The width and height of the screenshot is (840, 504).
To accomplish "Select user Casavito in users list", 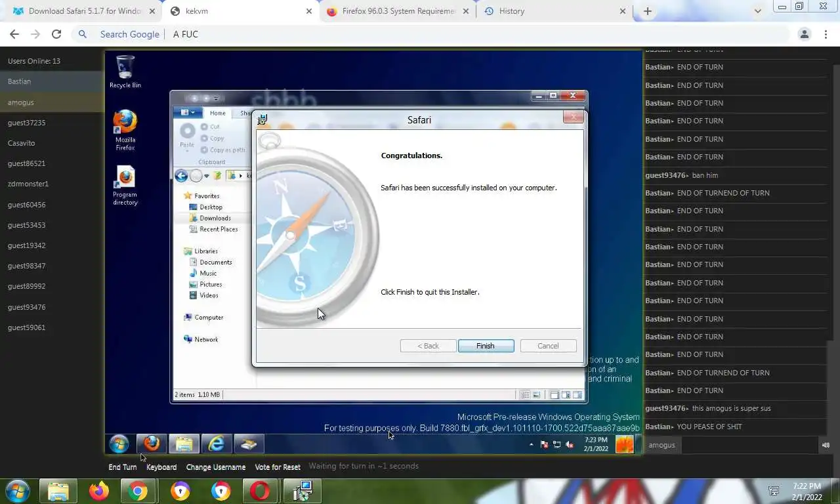I will 52,143.
